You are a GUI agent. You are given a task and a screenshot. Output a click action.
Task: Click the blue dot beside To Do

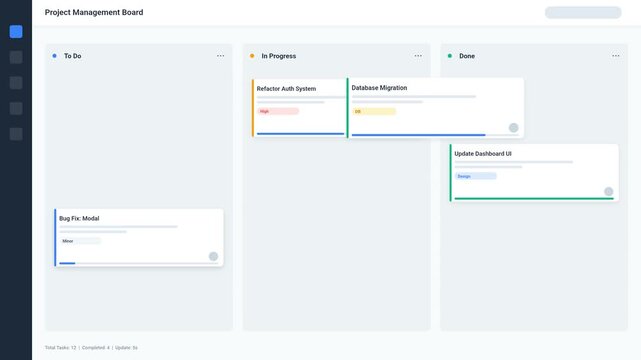(54, 56)
